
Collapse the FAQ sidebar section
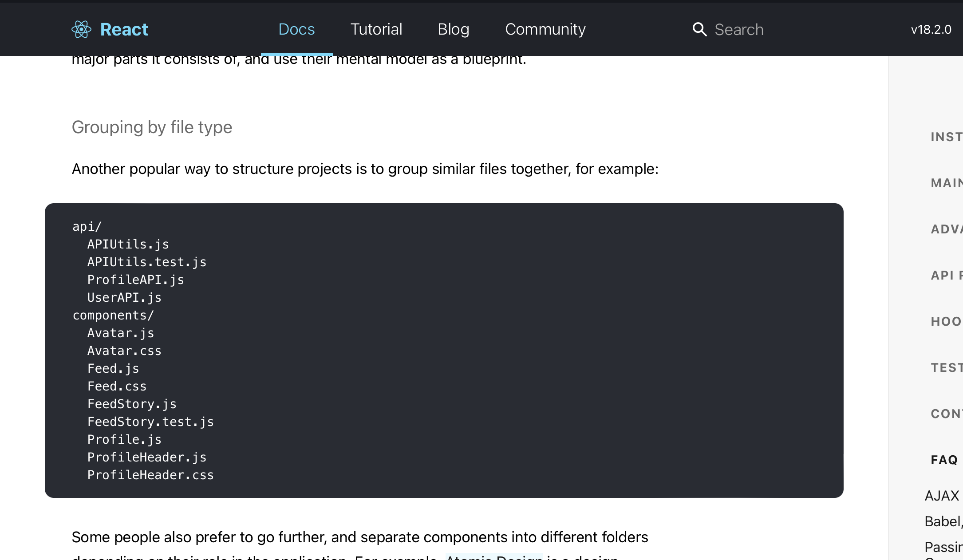pos(944,460)
